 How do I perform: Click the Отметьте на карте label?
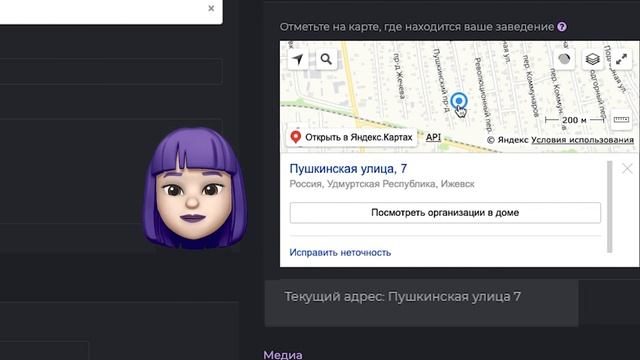pyautogui.click(x=417, y=27)
